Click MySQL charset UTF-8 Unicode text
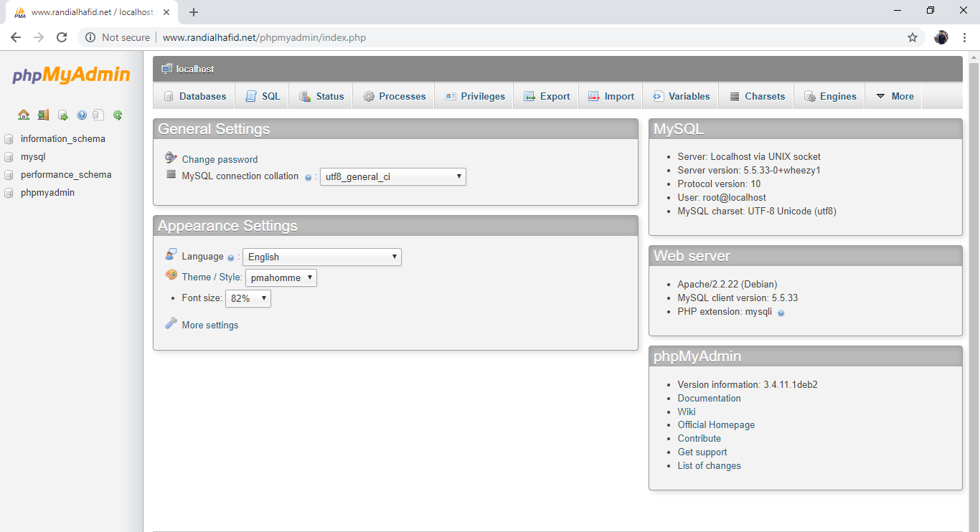Image resolution: width=980 pixels, height=532 pixels. 757,211
